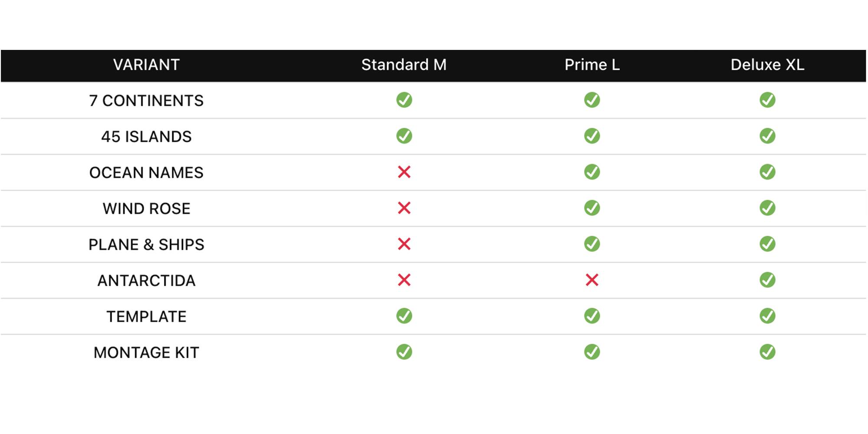
Task: Click green check for Antarctida under Deluxe XL
Action: [767, 280]
